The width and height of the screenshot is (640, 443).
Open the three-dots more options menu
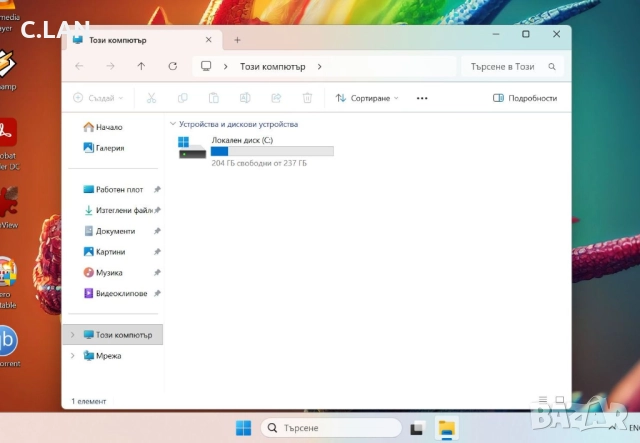[x=422, y=98]
